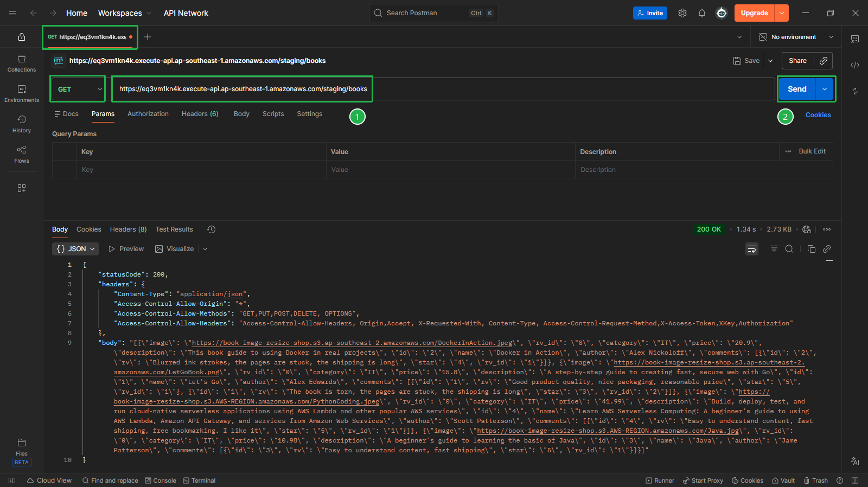Toggle line wrap in response
The height and width of the screenshot is (487, 868).
[752, 249]
